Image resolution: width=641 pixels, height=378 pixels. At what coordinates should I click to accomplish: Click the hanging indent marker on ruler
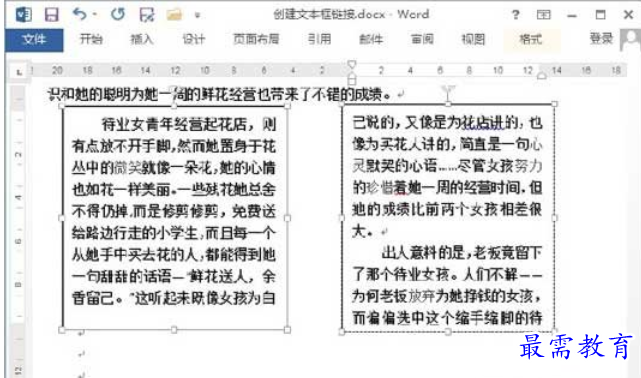pos(352,75)
